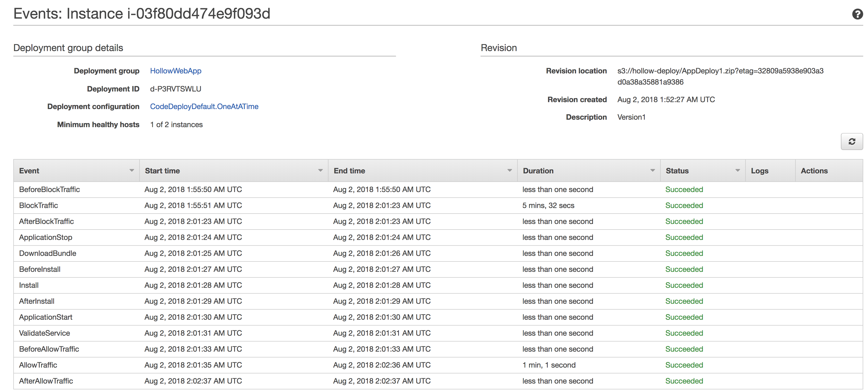Open the Status column dropdown arrow
The height and width of the screenshot is (391, 868).
tap(737, 171)
